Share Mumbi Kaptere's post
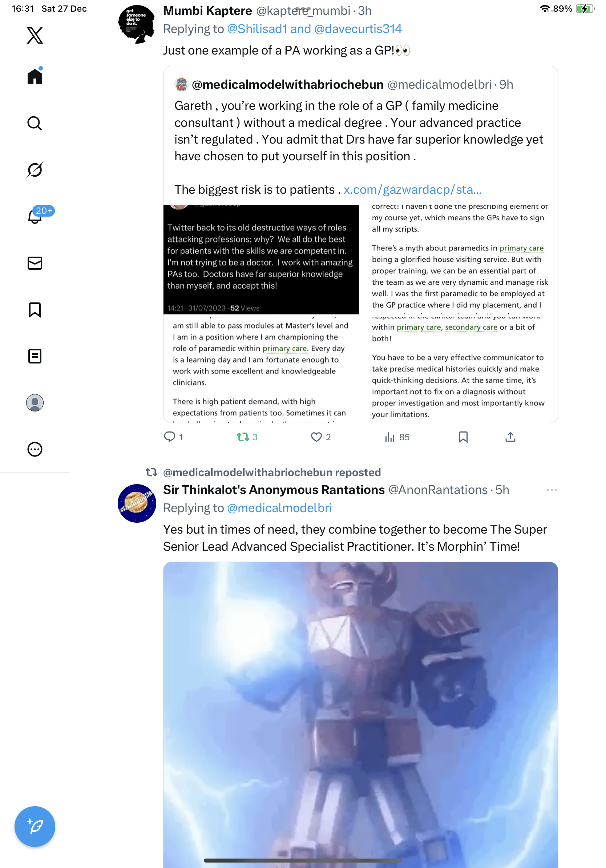Screen dimensions: 606x868 [x=510, y=437]
